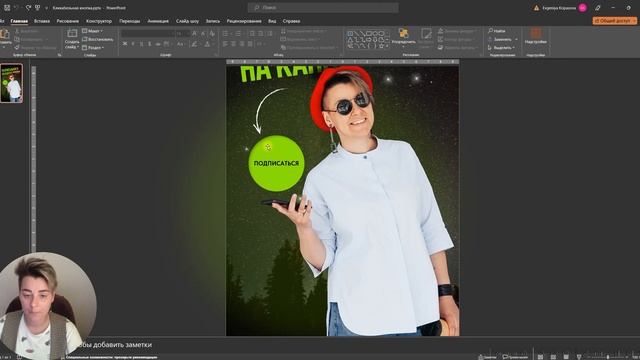Click the Поиск search box
This screenshot has width=640, height=360.
tap(323, 8)
